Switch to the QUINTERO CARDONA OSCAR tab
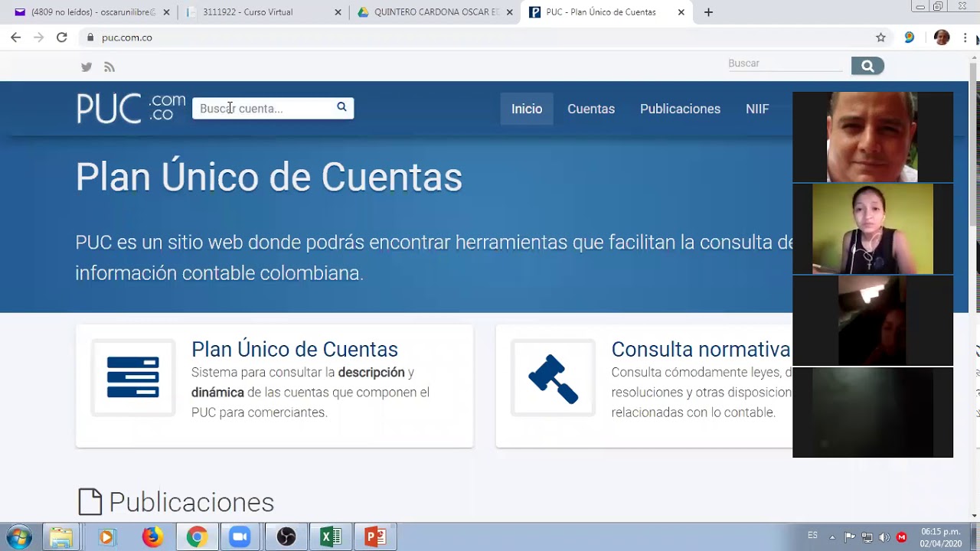The image size is (980, 551). [x=434, y=12]
